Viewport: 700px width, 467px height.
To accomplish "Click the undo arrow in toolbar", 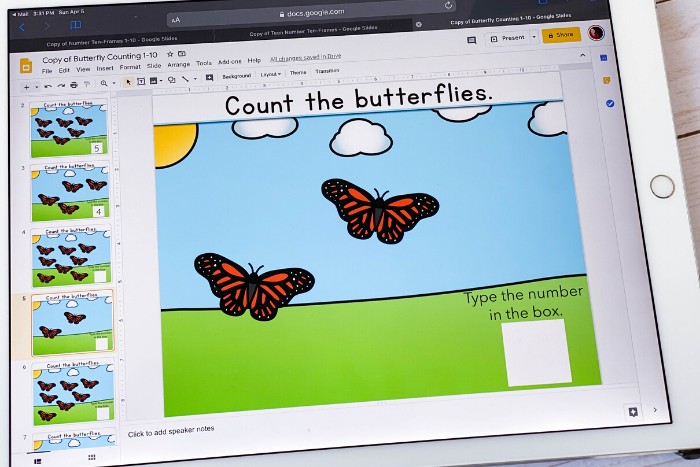I will [x=46, y=86].
